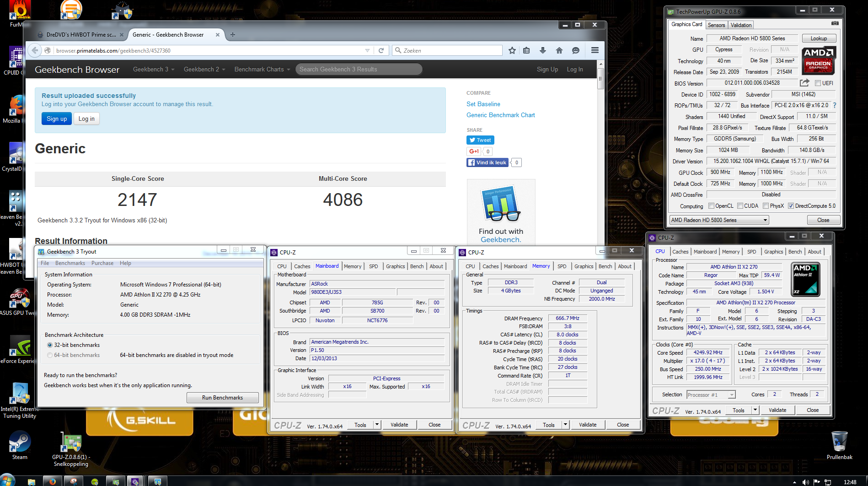This screenshot has height=486, width=868.
Task: Open Firefox hamburger menu
Action: [x=595, y=50]
